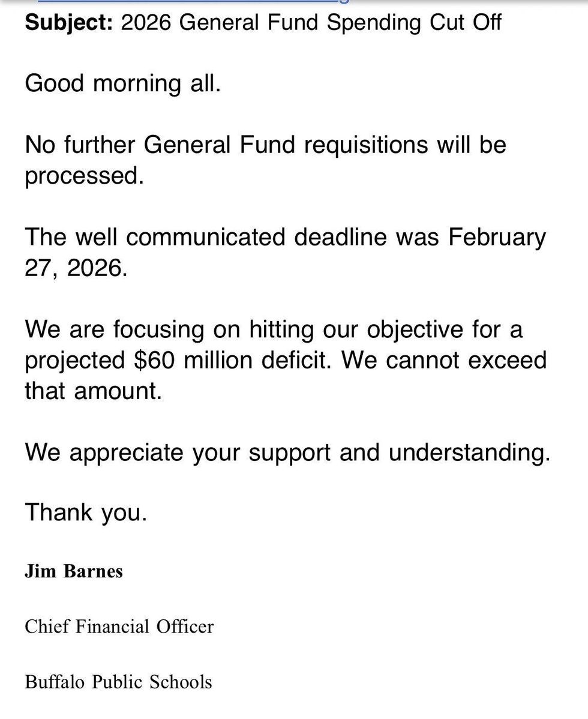Image resolution: width=588 pixels, height=719 pixels.
Task: Click the line "We appreciate your support and understanding."
Action: [287, 453]
